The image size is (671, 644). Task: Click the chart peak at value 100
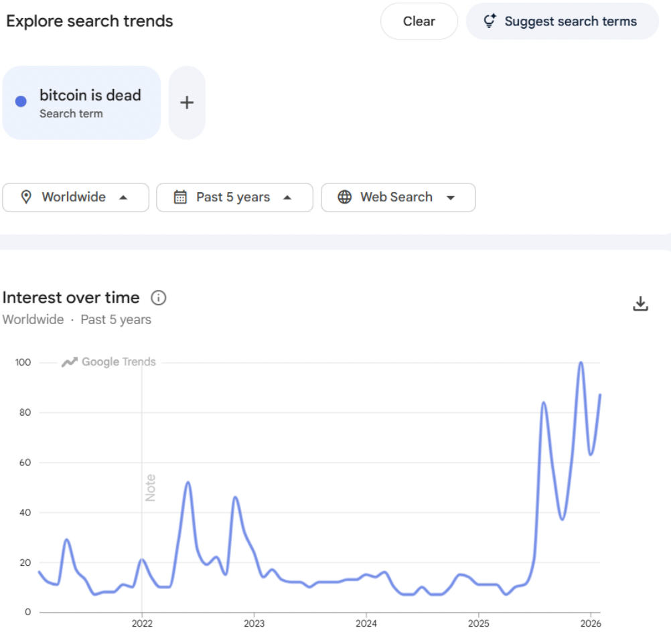click(581, 363)
